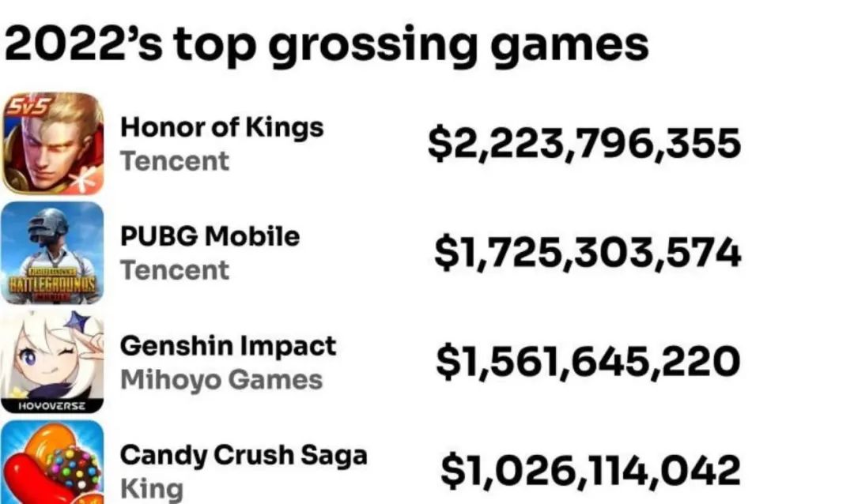Viewport: 854px width, 504px height.
Task: Click the Honor of Kings app icon
Action: tap(52, 144)
